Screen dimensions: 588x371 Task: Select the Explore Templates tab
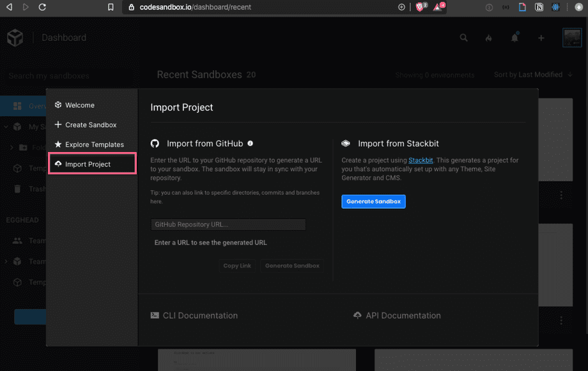click(92, 145)
